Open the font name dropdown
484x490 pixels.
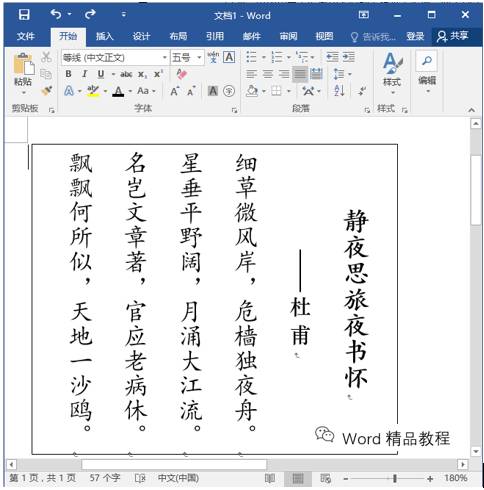[165, 58]
